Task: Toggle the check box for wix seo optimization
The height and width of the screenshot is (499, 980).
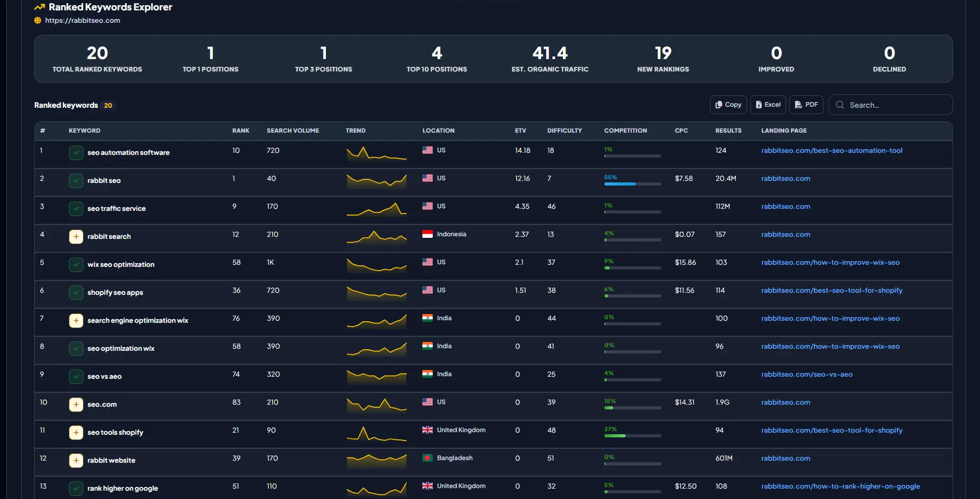Action: coord(76,265)
